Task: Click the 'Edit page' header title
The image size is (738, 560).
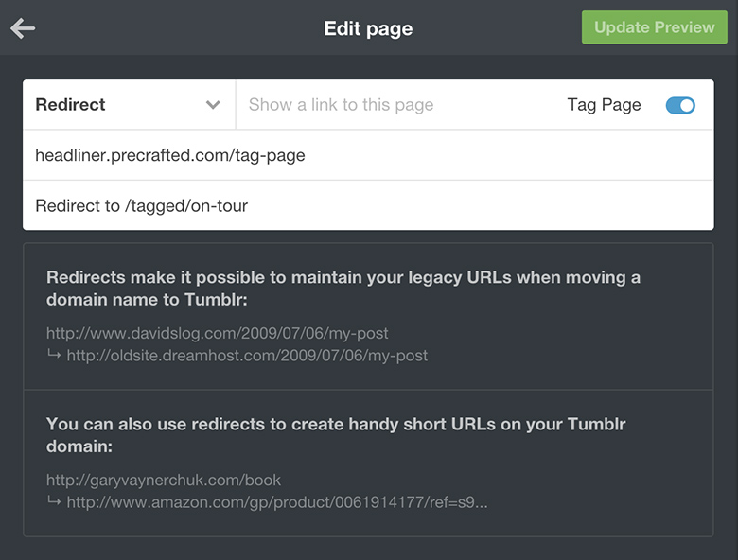Action: [368, 28]
